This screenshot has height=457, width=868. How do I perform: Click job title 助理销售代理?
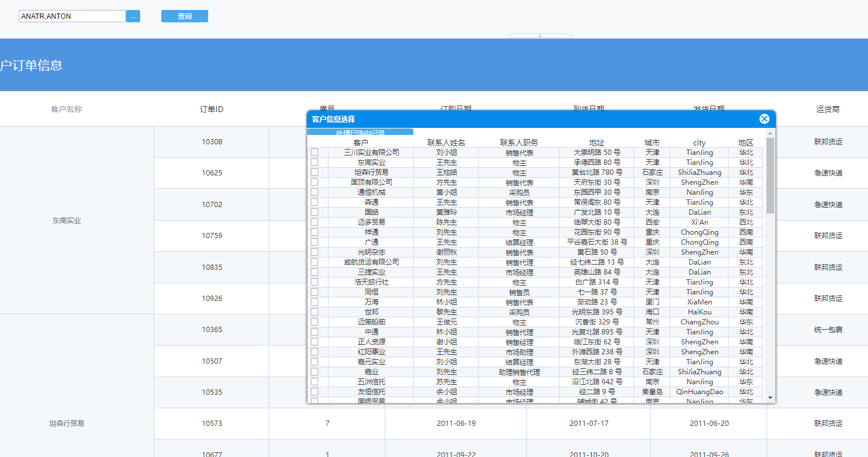point(519,372)
